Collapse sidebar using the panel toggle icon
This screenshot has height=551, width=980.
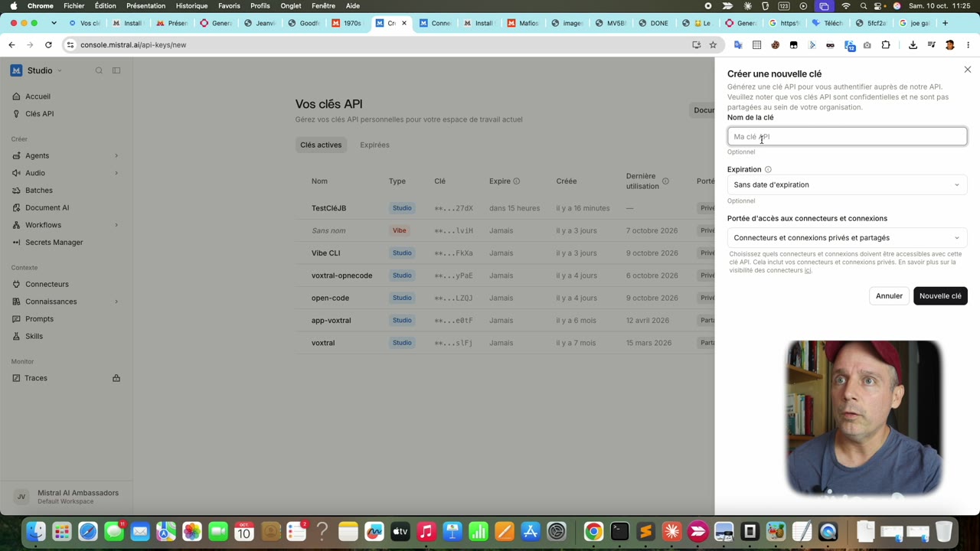point(116,70)
